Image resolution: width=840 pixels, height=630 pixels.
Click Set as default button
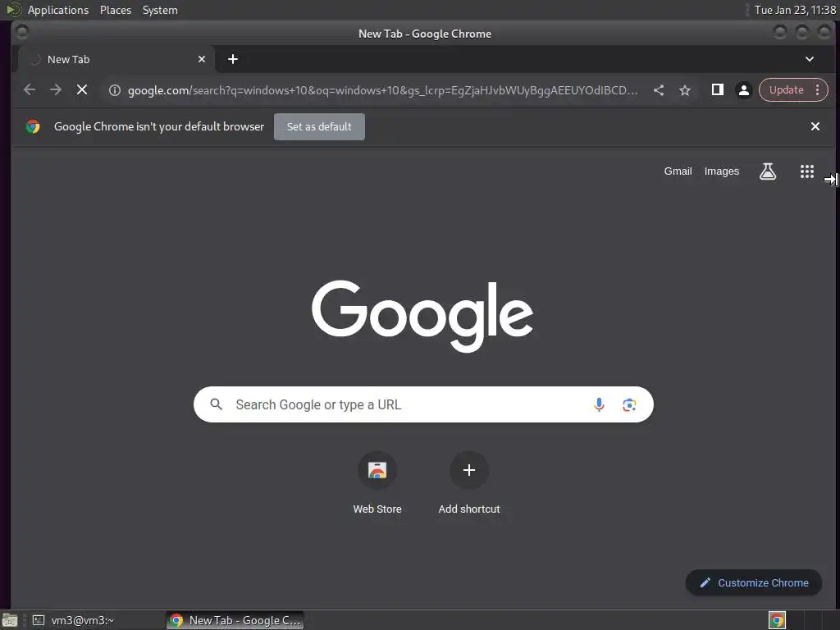(319, 126)
